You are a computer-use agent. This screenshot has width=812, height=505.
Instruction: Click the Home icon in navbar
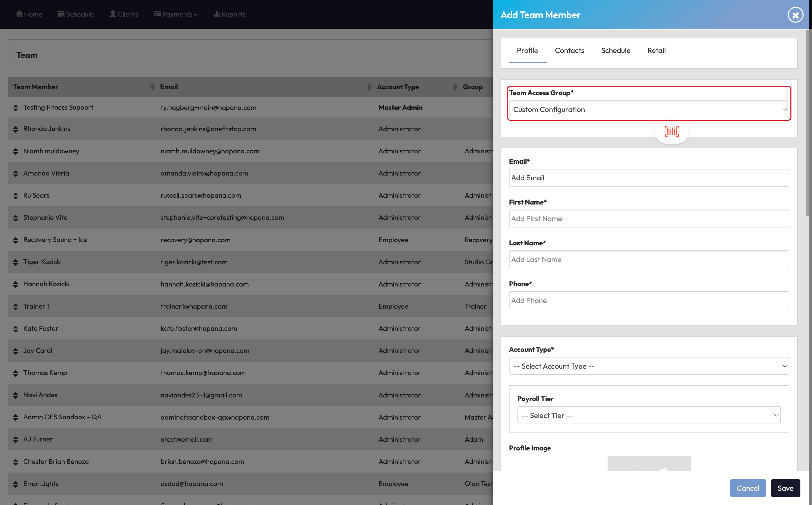tap(19, 14)
